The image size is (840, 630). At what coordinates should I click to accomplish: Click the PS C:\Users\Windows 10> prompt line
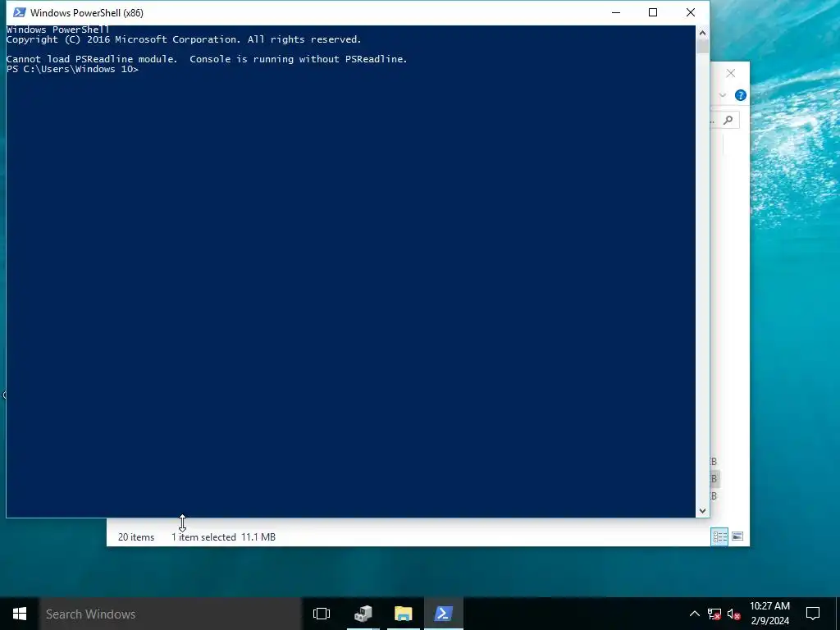pos(72,69)
